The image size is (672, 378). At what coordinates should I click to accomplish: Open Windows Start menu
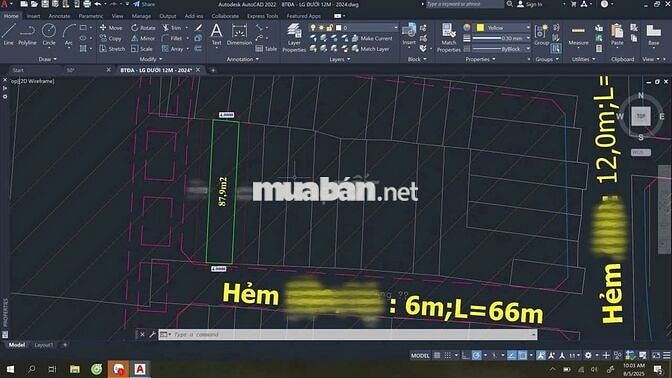coord(10,369)
